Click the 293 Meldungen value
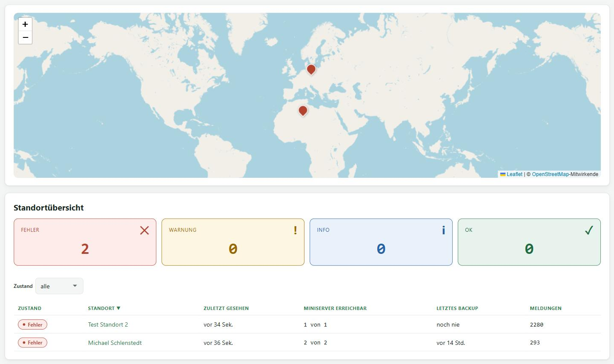The image size is (614, 364). pos(535,343)
